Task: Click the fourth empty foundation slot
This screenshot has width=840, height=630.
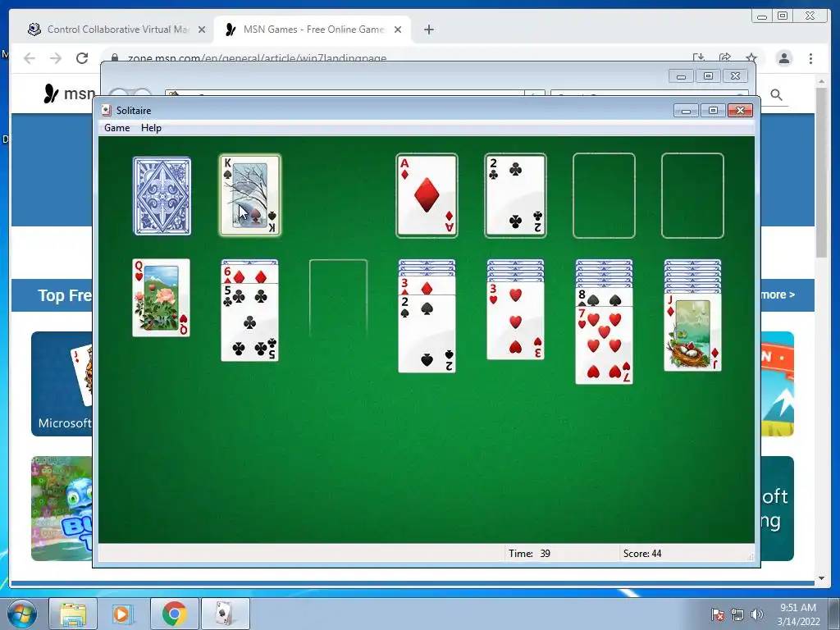Action: (x=692, y=195)
